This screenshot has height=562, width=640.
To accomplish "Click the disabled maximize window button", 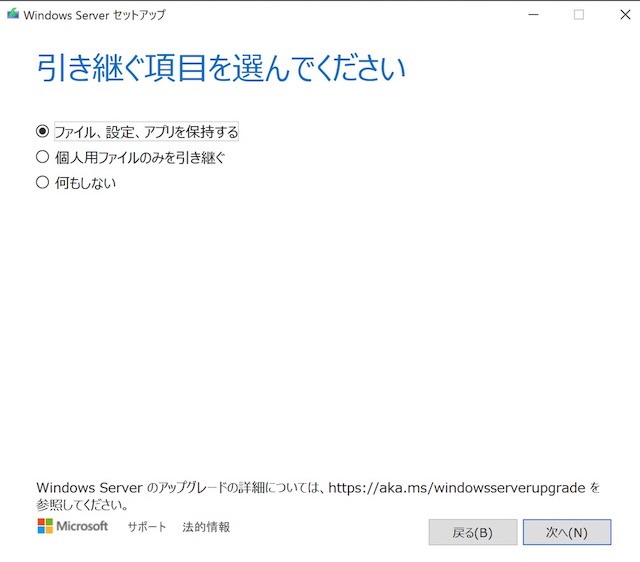I will click(578, 15).
